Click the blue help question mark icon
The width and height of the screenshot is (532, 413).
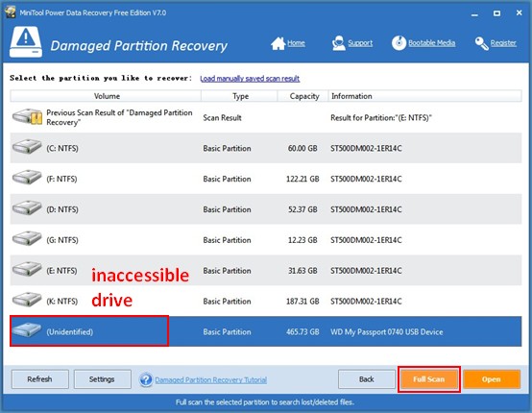(146, 379)
